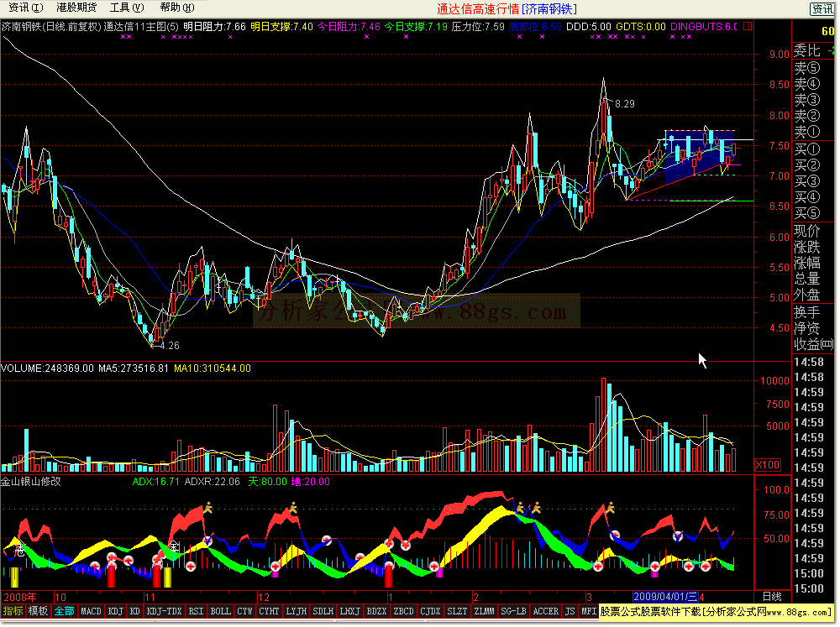Switch indicator to ACCER
This screenshot has height=627, width=840.
pyautogui.click(x=545, y=612)
